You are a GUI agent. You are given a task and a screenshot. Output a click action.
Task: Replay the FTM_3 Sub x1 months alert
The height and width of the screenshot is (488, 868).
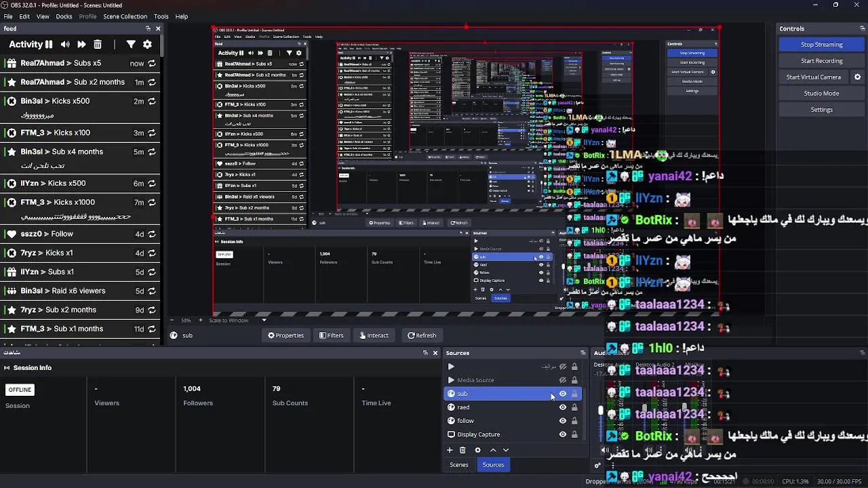coord(152,329)
